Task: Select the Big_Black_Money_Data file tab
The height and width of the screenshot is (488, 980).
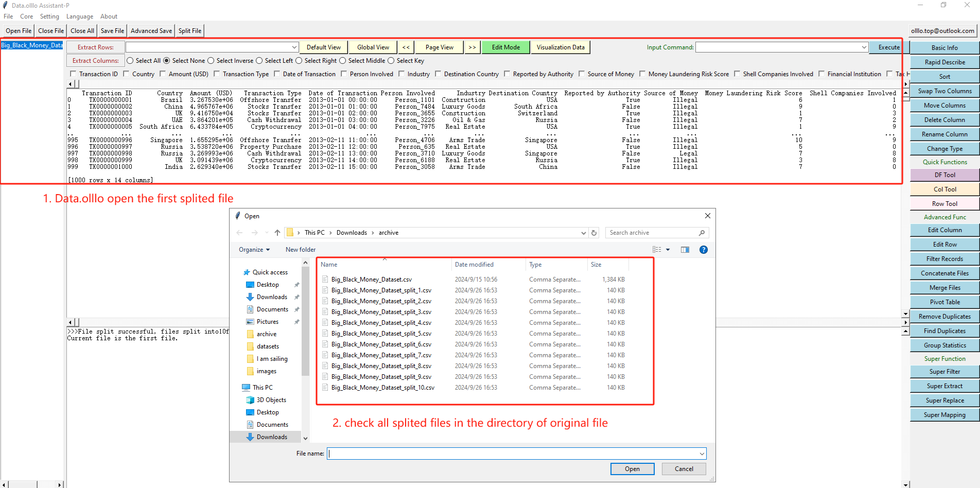Action: [32, 45]
